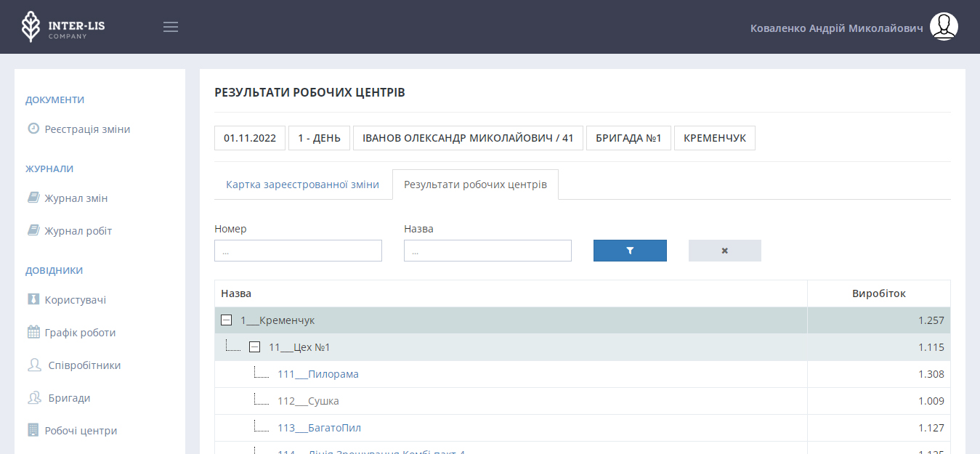Select Результати робочих центрів tab
The width and height of the screenshot is (980, 454).
(x=475, y=185)
